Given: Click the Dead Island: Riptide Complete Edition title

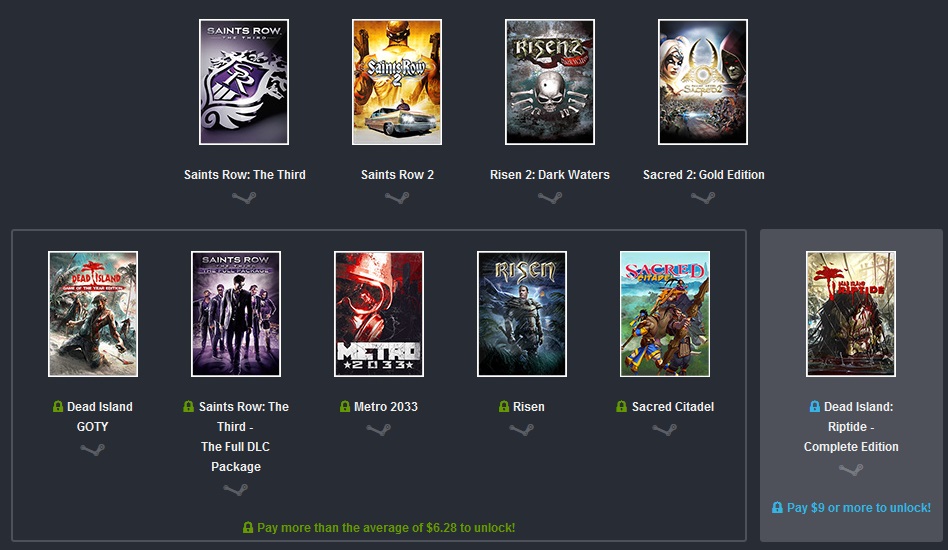Looking at the screenshot, I should point(851,427).
